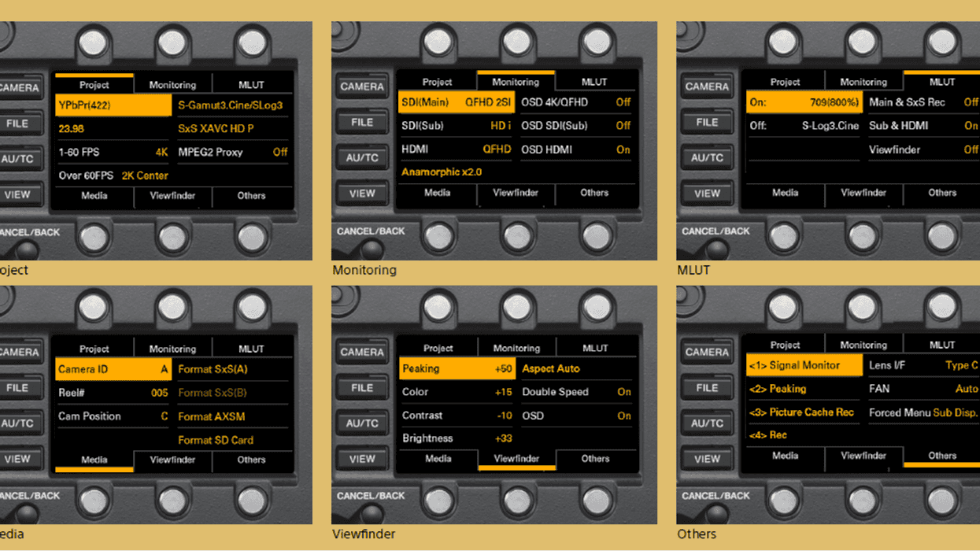The image size is (980, 551).
Task: Push the FILE key on the Project screen
Action: tap(17, 124)
